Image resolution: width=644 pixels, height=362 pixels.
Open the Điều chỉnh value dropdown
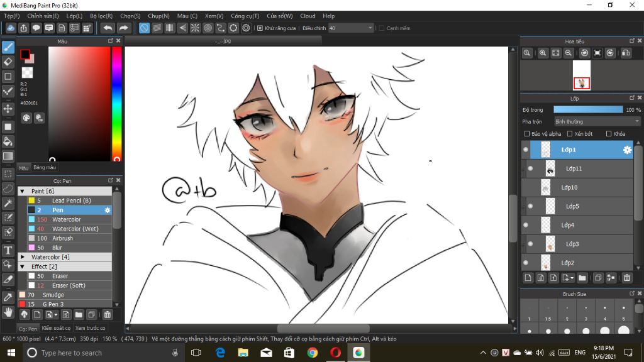(351, 28)
